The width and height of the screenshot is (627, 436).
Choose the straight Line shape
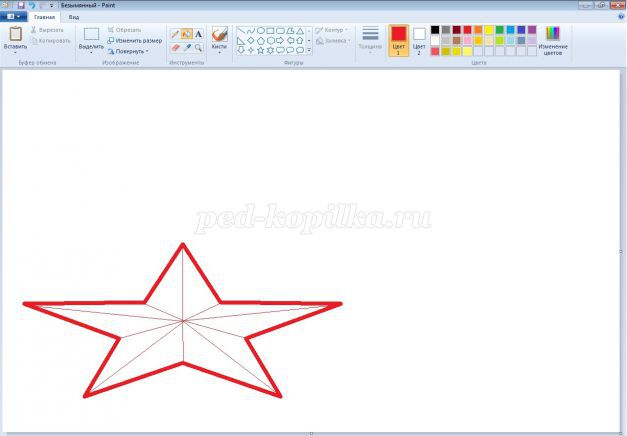click(x=241, y=31)
